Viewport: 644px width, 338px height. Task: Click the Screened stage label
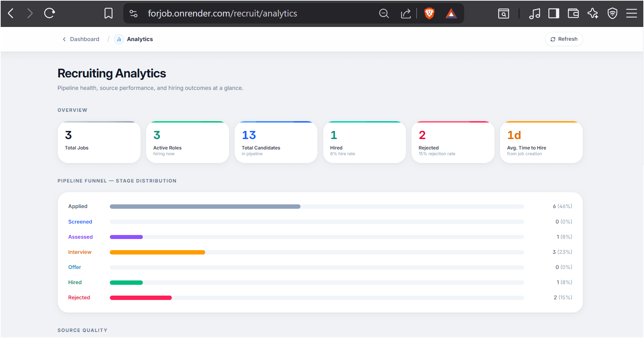pyautogui.click(x=80, y=222)
